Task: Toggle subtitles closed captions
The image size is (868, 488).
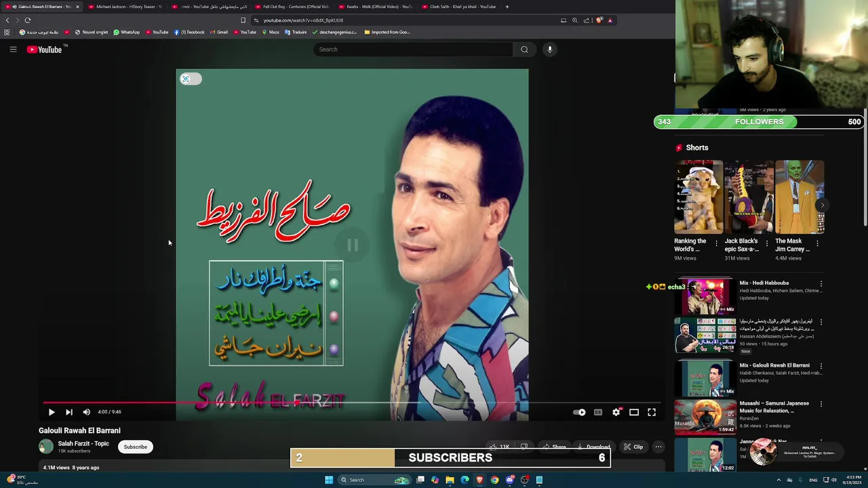Action: click(598, 412)
